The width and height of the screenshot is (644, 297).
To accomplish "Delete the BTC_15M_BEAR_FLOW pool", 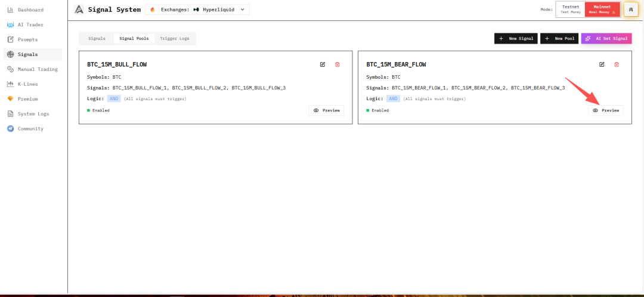I will pos(617,64).
